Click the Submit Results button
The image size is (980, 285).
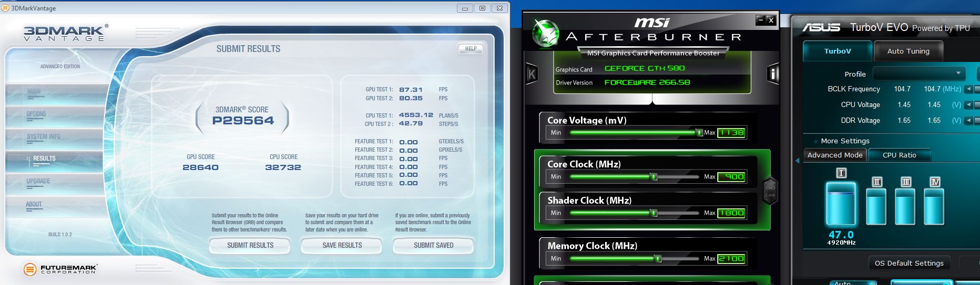pos(250,245)
